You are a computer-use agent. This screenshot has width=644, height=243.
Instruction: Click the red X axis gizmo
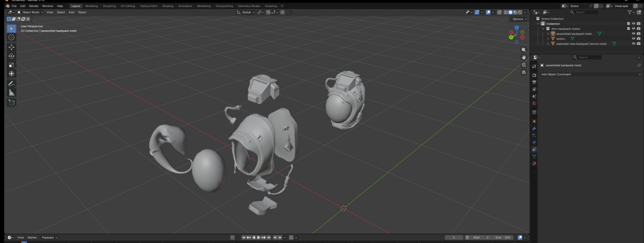[x=511, y=33]
